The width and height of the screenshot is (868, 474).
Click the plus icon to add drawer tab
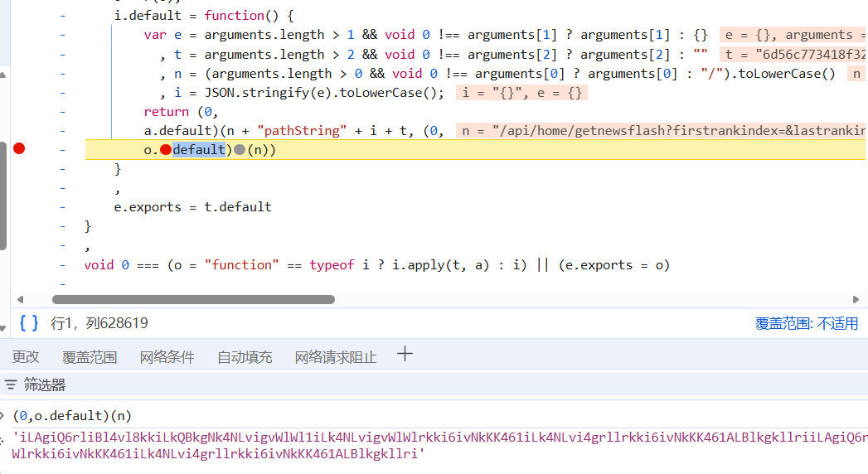[405, 355]
